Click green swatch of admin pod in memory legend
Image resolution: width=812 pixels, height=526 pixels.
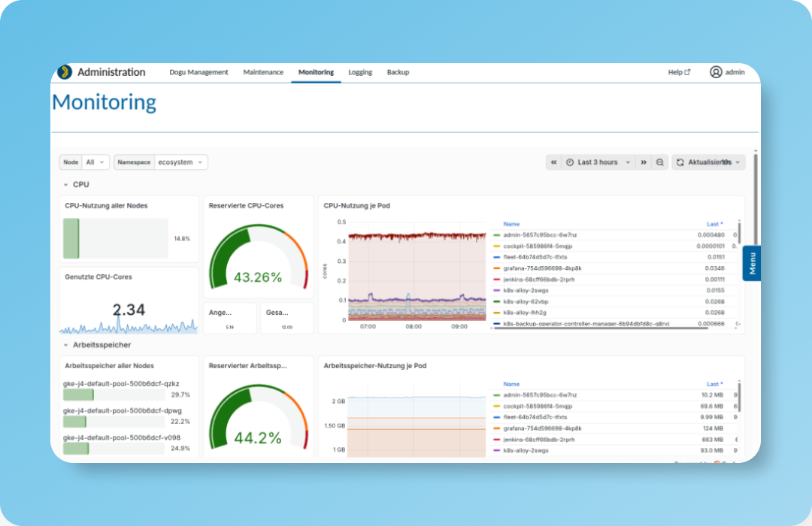coord(497,395)
